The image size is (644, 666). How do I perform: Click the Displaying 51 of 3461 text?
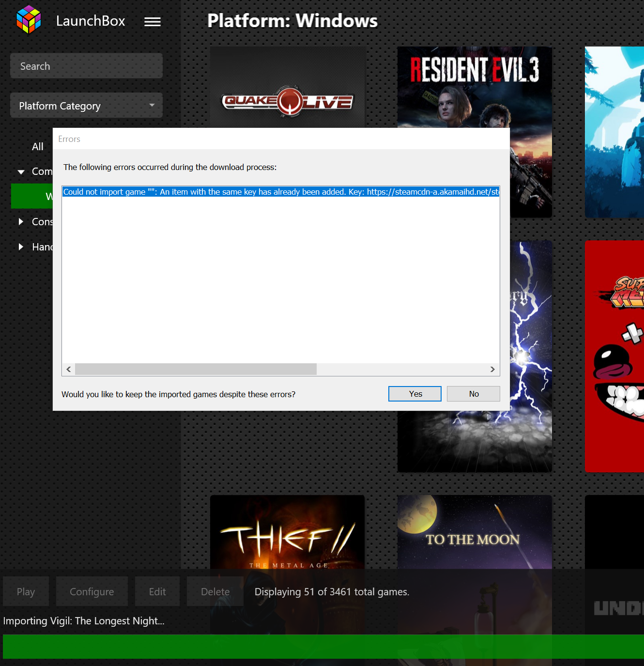pyautogui.click(x=332, y=592)
